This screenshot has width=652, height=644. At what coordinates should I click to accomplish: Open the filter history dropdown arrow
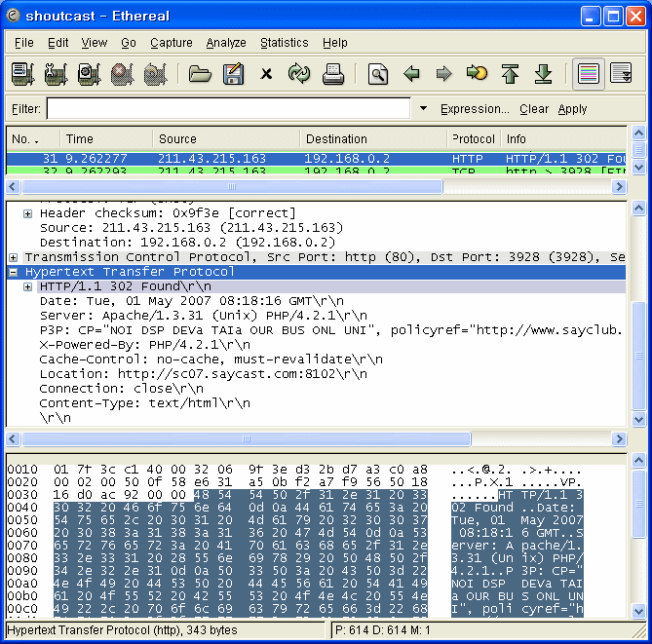(423, 108)
